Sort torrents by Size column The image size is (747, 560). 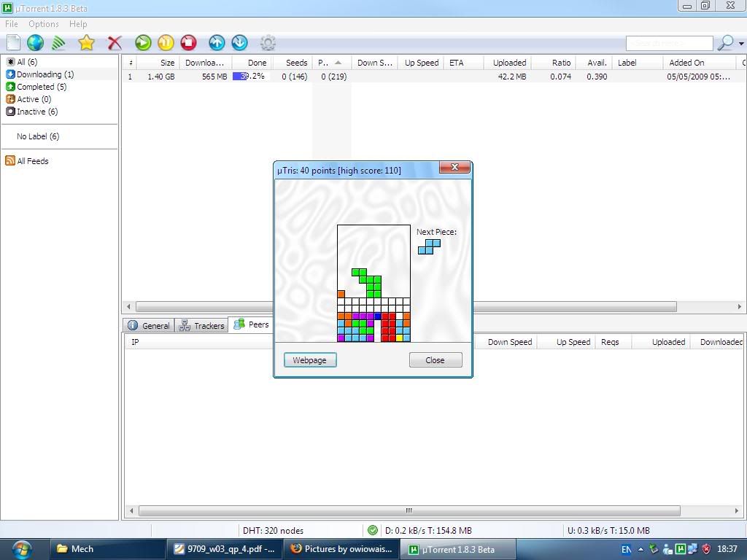pos(158,63)
